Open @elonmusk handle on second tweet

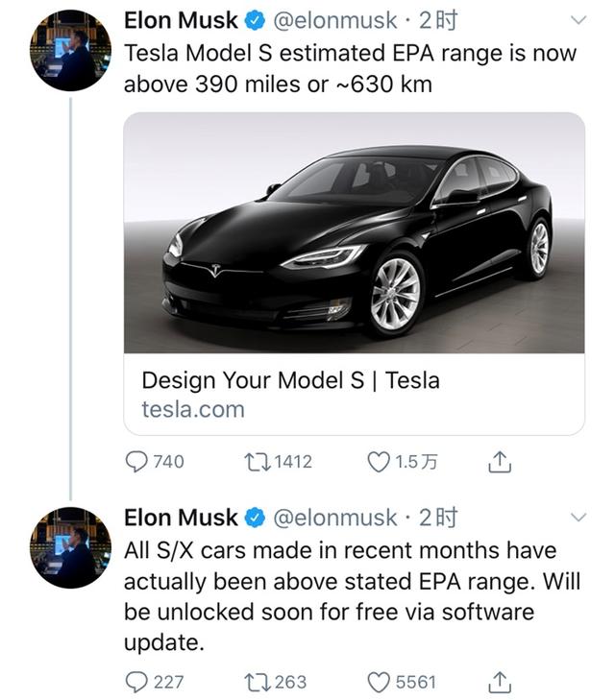click(x=335, y=518)
